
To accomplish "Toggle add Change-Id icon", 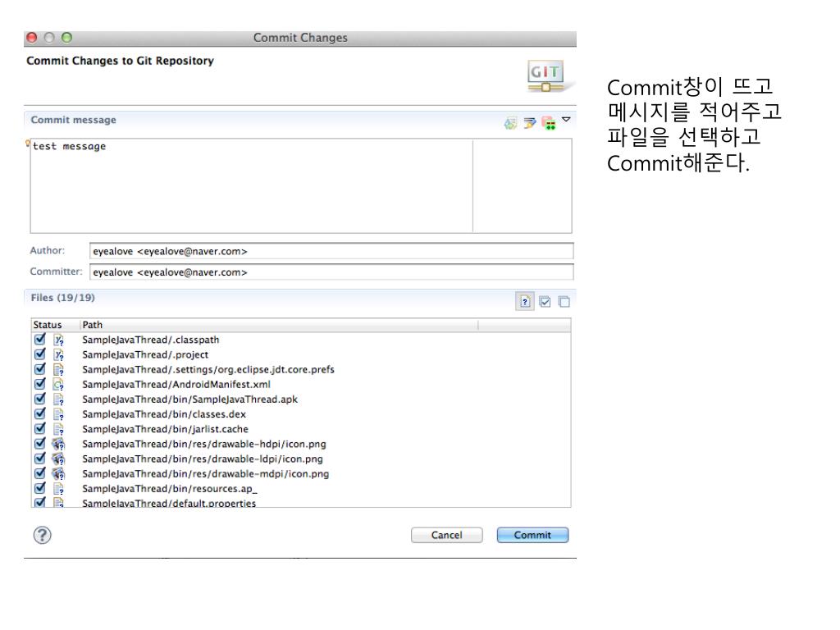I will [549, 123].
